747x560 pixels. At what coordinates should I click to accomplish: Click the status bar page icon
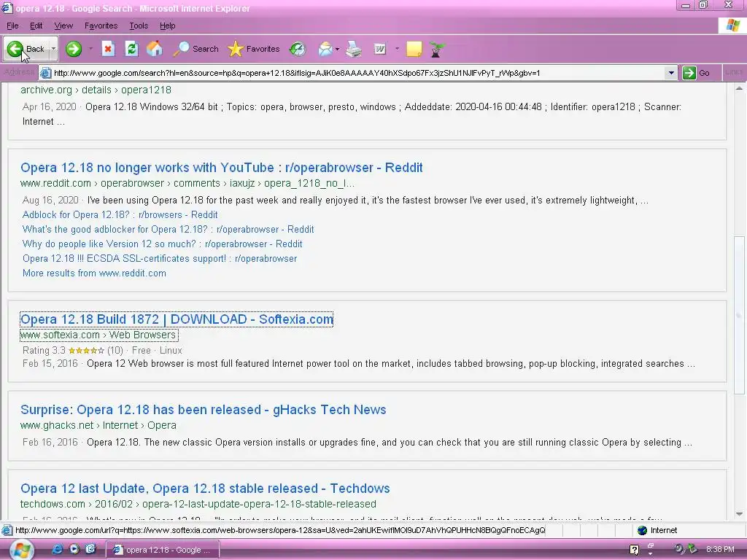pyautogui.click(x=7, y=531)
